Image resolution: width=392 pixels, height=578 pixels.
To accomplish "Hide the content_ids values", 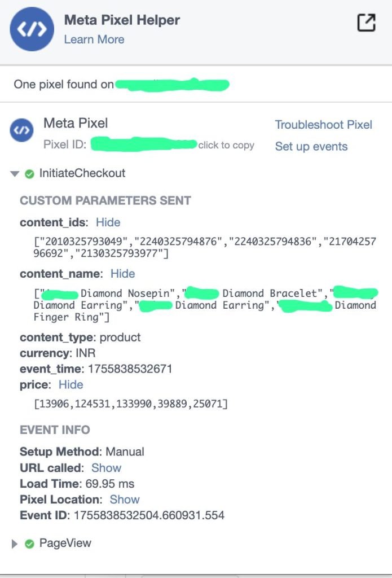I will (x=108, y=222).
